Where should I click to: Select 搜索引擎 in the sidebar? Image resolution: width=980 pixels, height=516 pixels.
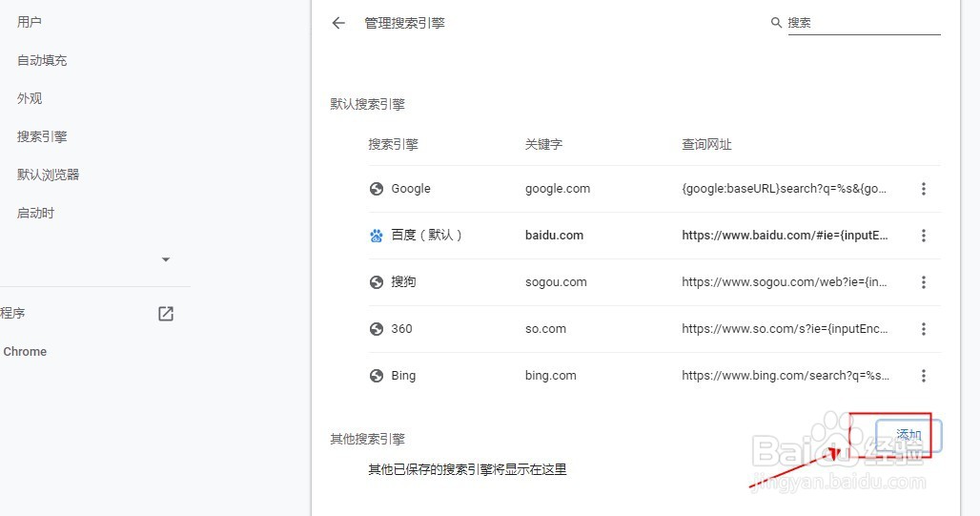(x=42, y=136)
